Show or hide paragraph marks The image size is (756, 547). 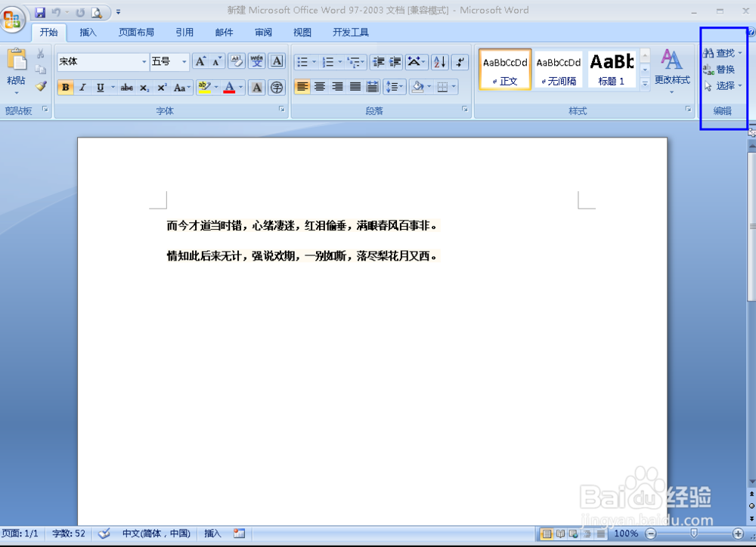coord(460,62)
